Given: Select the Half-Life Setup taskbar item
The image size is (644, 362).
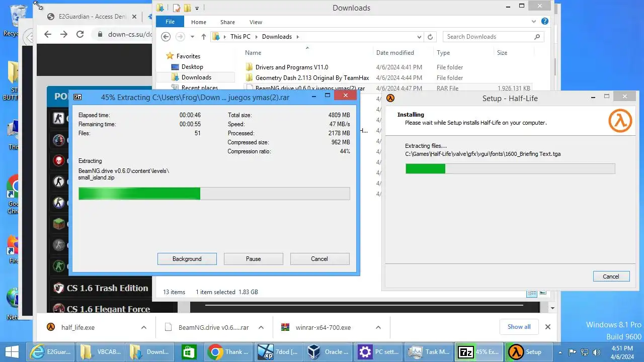Looking at the screenshot, I should click(529, 351).
